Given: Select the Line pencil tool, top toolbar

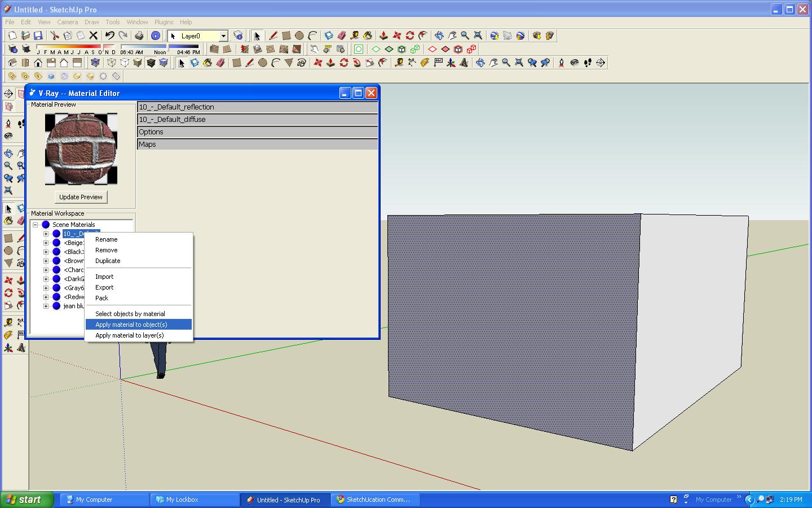Looking at the screenshot, I should pos(273,36).
